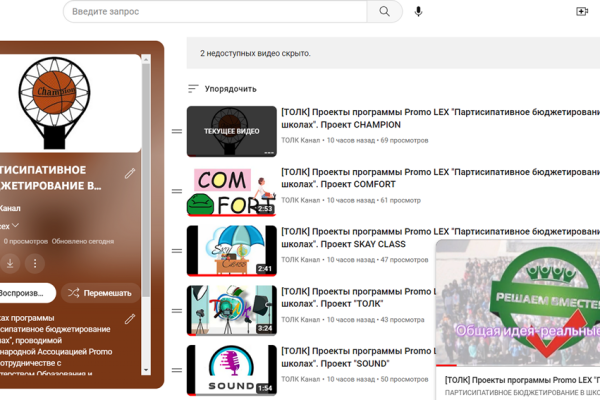Open video title Проект CHAMPION
Screen dimensions: 600x400
tap(440, 118)
